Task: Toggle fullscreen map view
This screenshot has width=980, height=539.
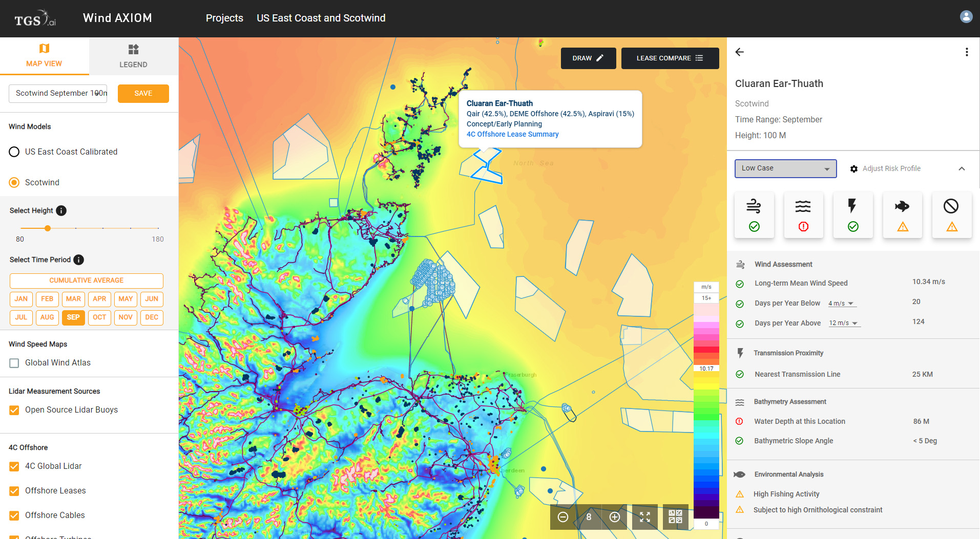Action: [644, 517]
